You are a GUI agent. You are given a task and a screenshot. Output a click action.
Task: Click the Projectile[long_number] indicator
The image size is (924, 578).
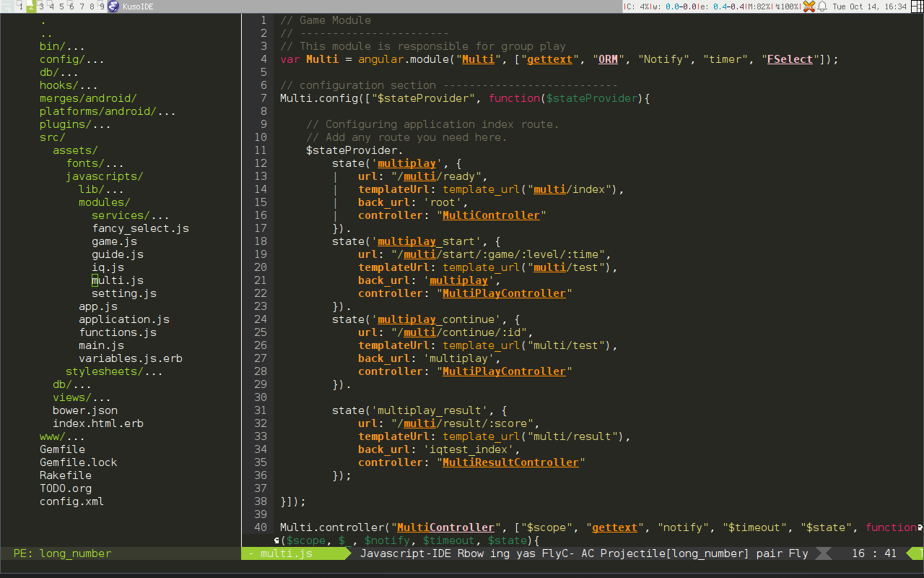(675, 553)
